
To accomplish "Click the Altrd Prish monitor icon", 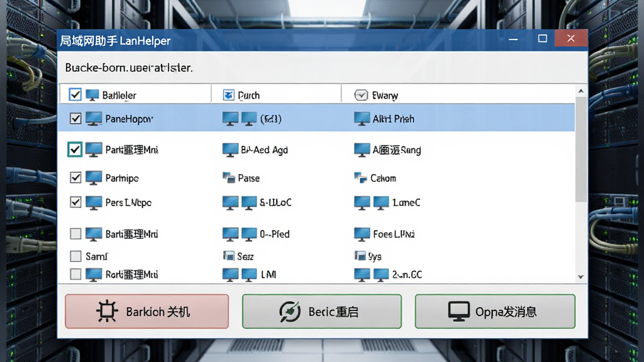I will [362, 119].
